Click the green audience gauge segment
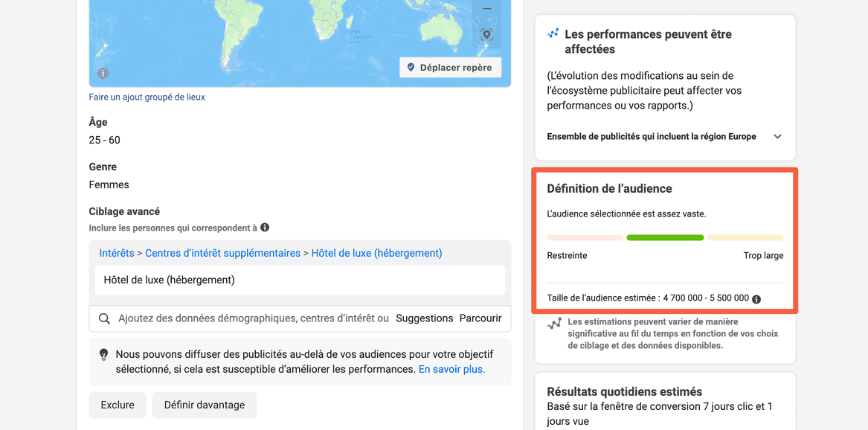The image size is (868, 430). tap(665, 237)
